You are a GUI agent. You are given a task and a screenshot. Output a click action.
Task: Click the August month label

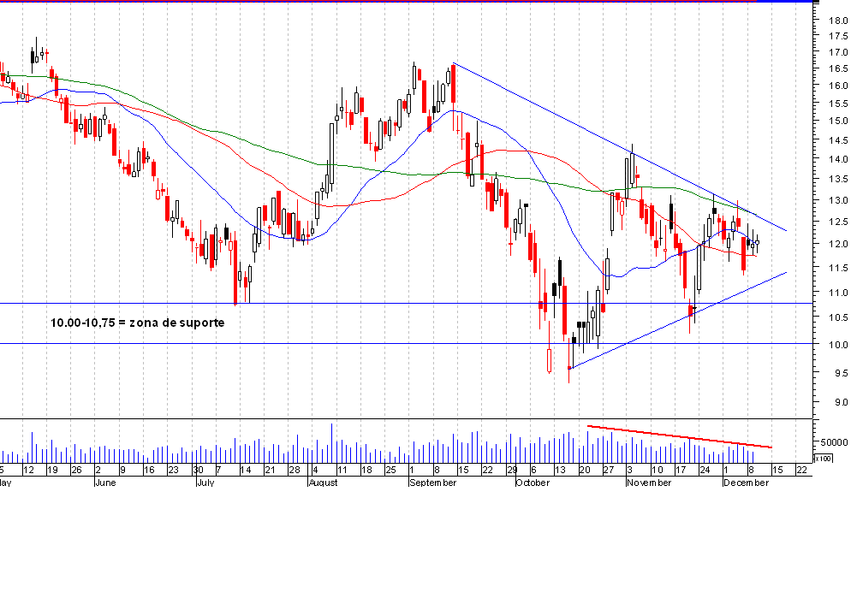(323, 483)
